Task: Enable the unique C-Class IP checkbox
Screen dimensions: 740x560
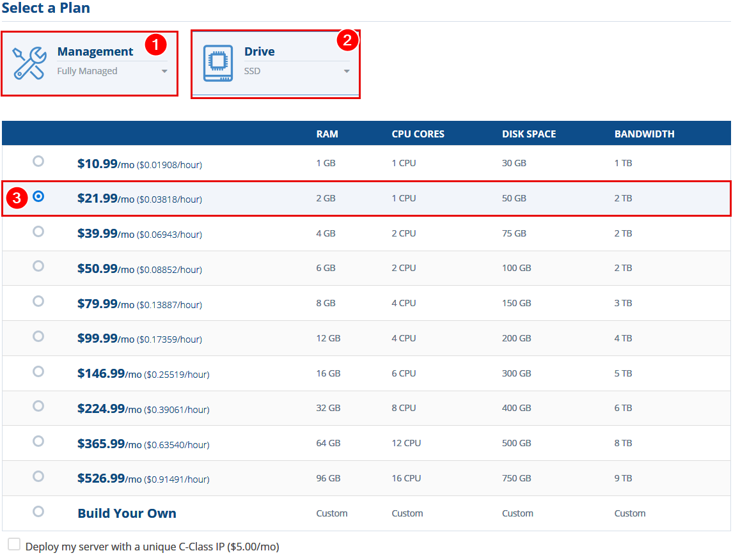Action: tap(14, 545)
